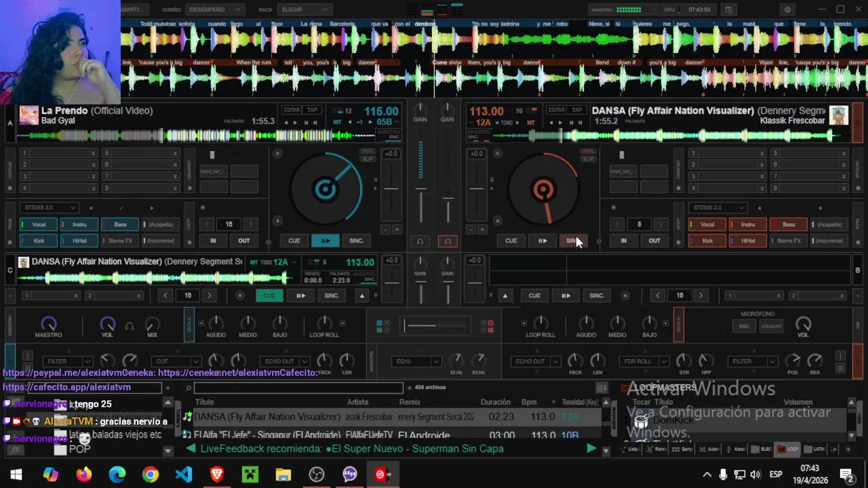Open left ECHO OUT effect dropdown
The image size is (868, 488).
pyautogui.click(x=284, y=361)
